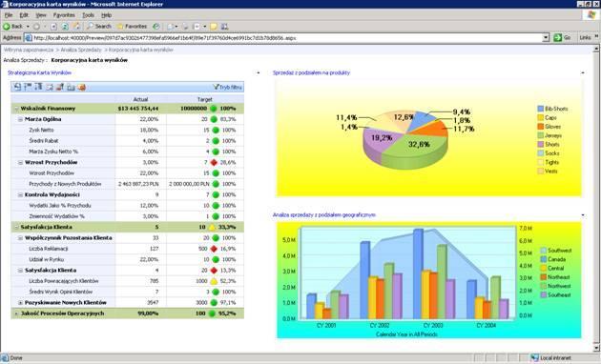Open the Strategiczna Karta Wyników web part menu arrow

258,72
